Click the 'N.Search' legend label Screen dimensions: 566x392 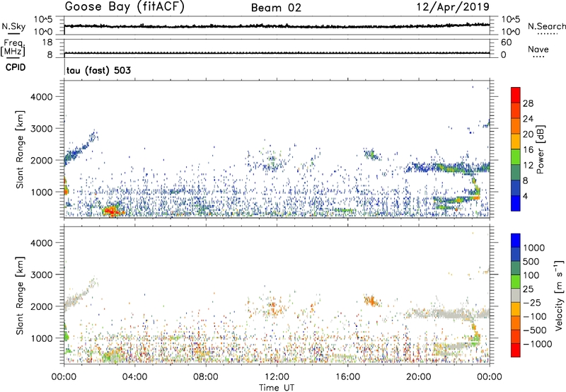pyautogui.click(x=546, y=26)
